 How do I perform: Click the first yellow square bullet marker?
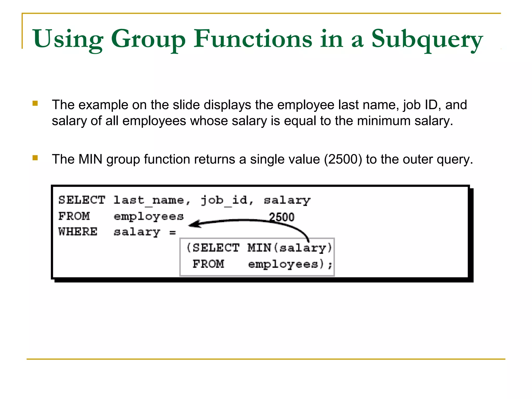coord(35,104)
